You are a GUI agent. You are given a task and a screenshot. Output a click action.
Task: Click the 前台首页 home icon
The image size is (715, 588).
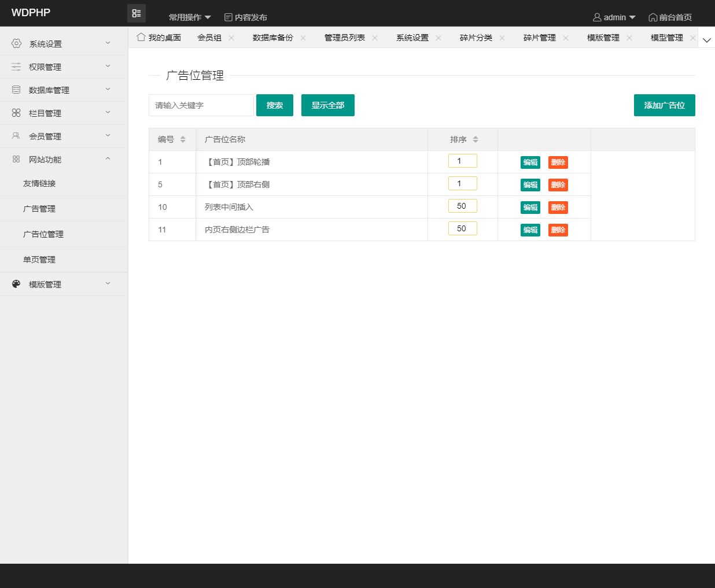(x=653, y=17)
